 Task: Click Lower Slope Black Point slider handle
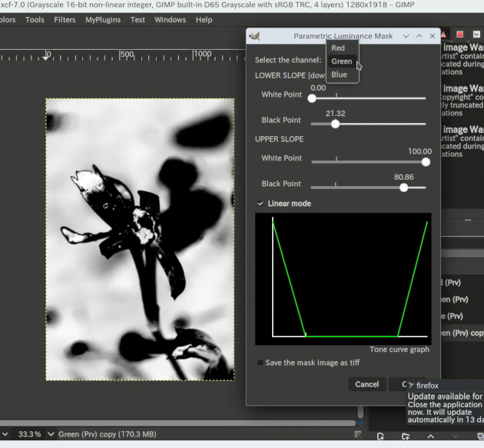335,124
